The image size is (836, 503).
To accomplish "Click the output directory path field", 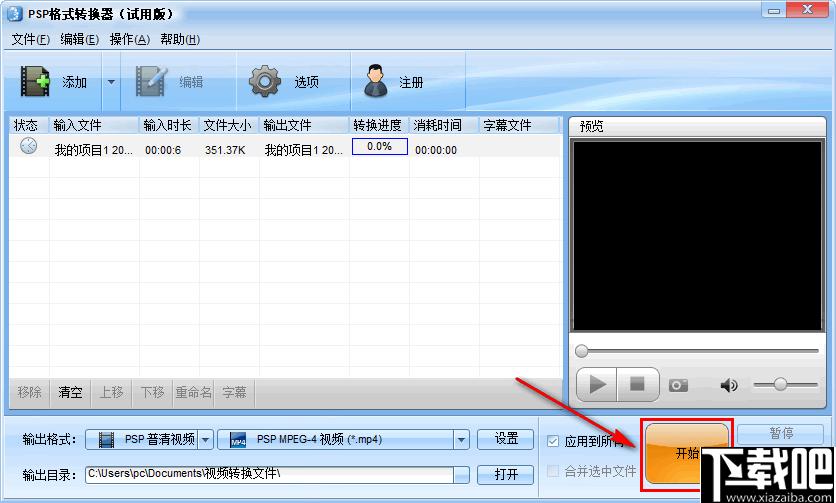I will click(x=269, y=474).
